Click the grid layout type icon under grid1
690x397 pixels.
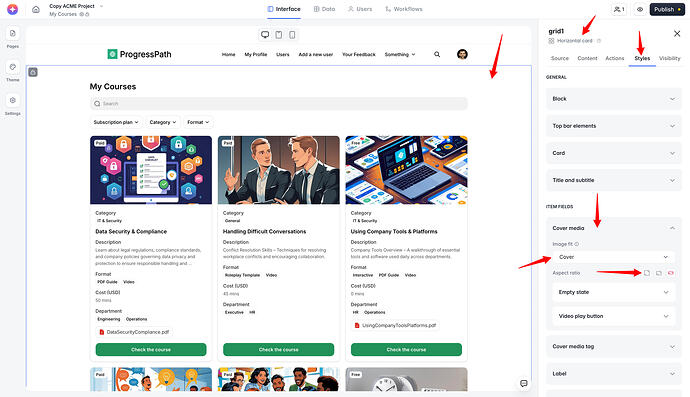click(551, 40)
